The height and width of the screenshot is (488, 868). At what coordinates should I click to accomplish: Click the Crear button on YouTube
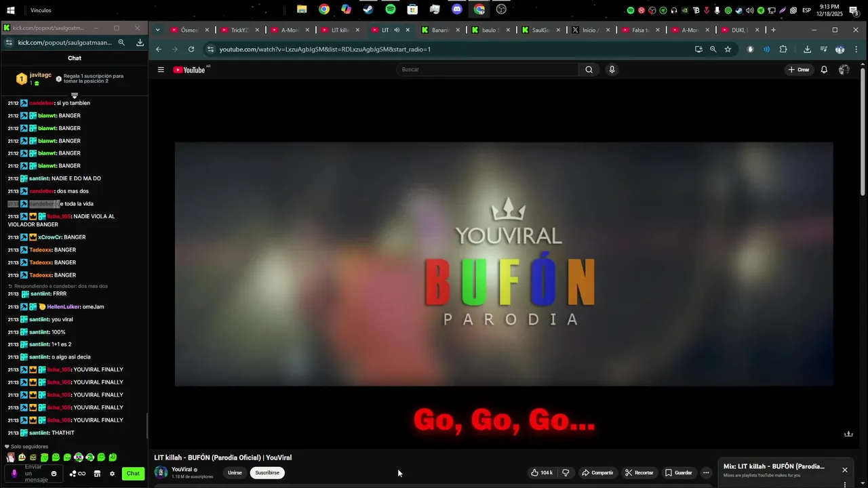[799, 70]
